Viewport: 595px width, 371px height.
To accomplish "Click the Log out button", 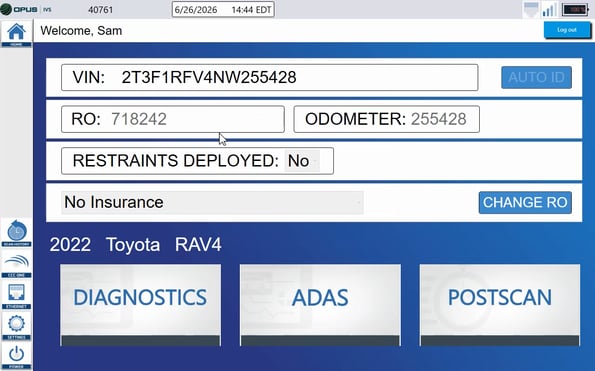I will pos(567,30).
